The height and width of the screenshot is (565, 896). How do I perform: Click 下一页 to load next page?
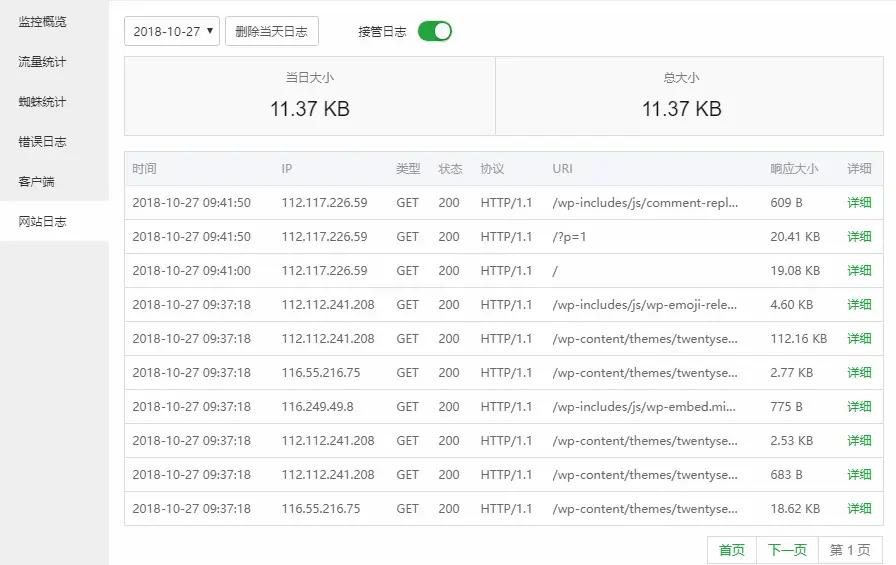[x=787, y=550]
